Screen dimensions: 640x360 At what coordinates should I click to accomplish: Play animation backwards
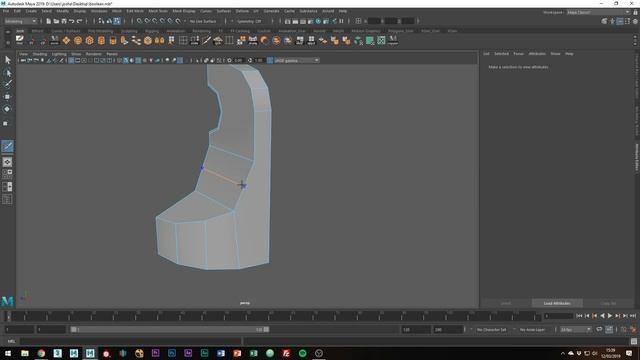tap(602, 316)
